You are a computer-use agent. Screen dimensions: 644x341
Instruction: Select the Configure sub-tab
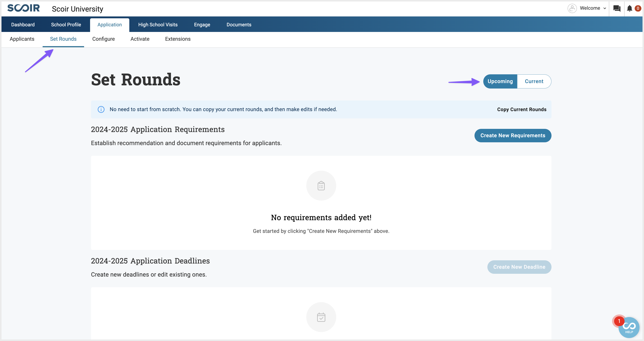pyautogui.click(x=104, y=39)
